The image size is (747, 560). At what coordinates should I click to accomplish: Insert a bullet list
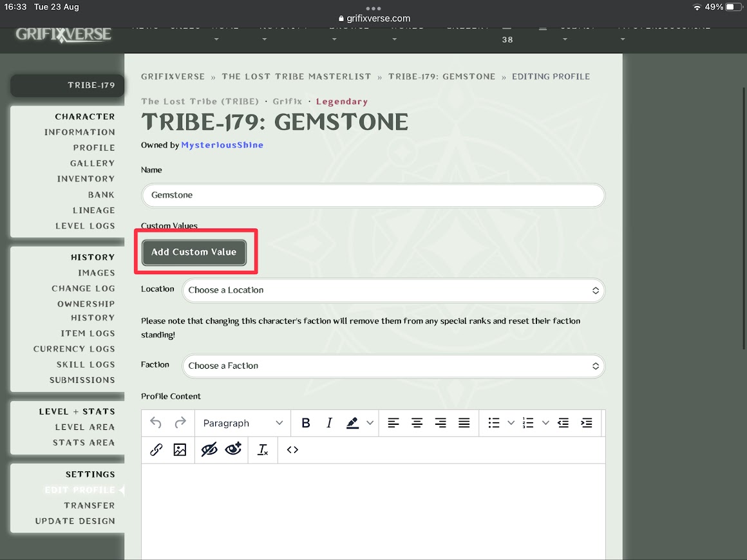click(x=494, y=423)
